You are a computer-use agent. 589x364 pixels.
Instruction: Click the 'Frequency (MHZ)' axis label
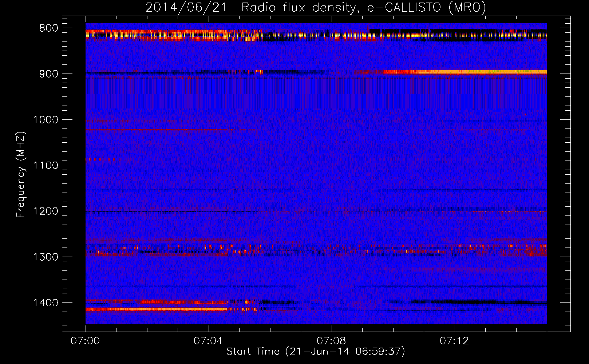click(x=21, y=174)
